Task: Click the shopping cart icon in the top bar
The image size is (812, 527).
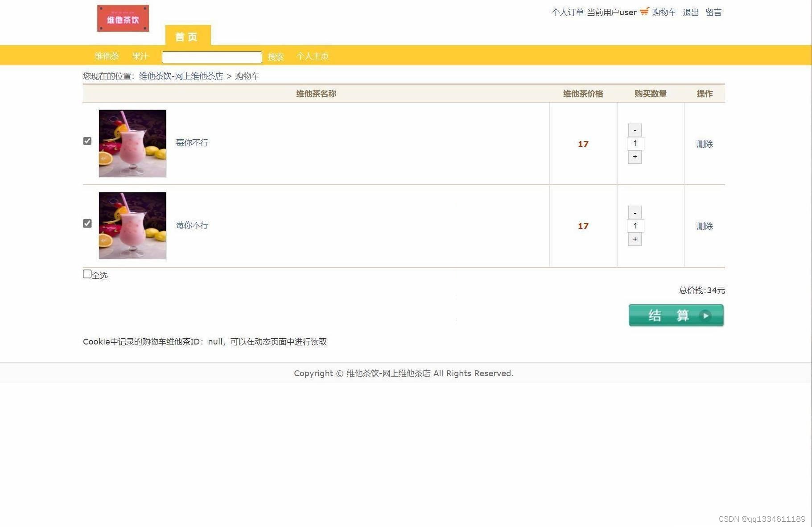Action: (x=643, y=12)
